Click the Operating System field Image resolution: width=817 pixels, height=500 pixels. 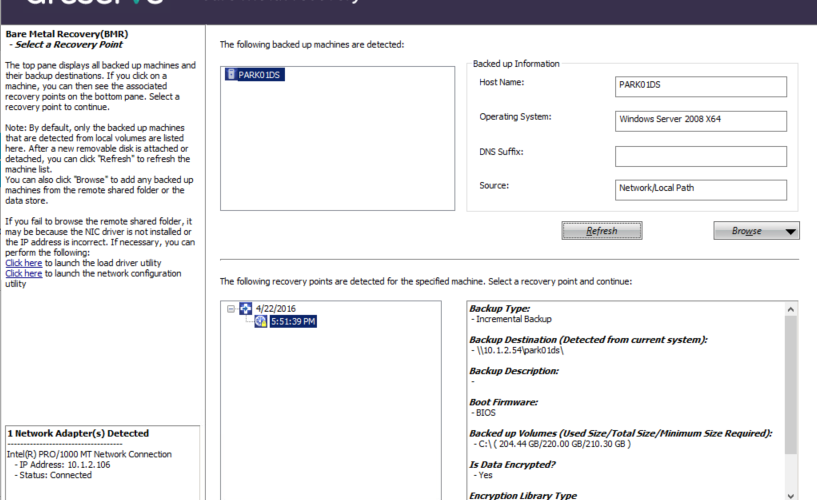[x=701, y=121]
